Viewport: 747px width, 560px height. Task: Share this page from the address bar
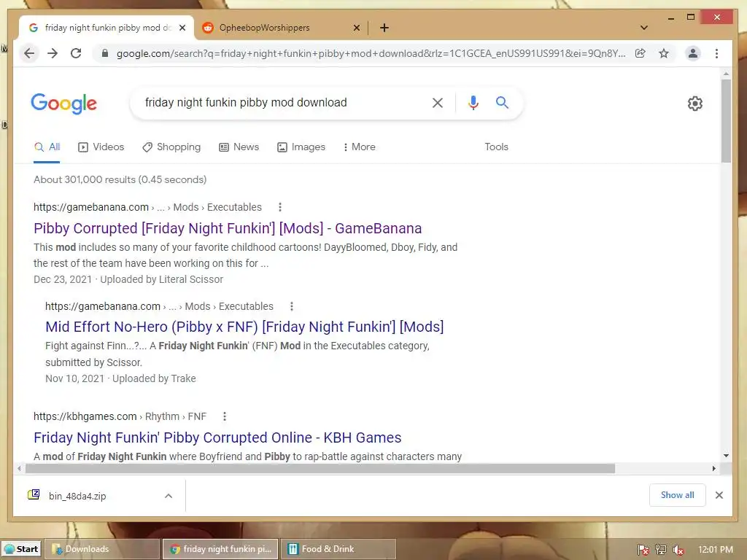(x=640, y=53)
